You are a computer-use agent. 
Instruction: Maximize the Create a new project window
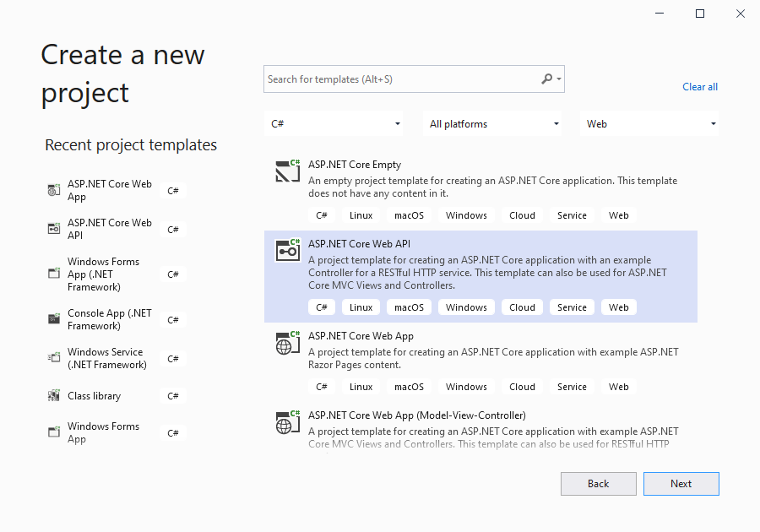tap(700, 14)
